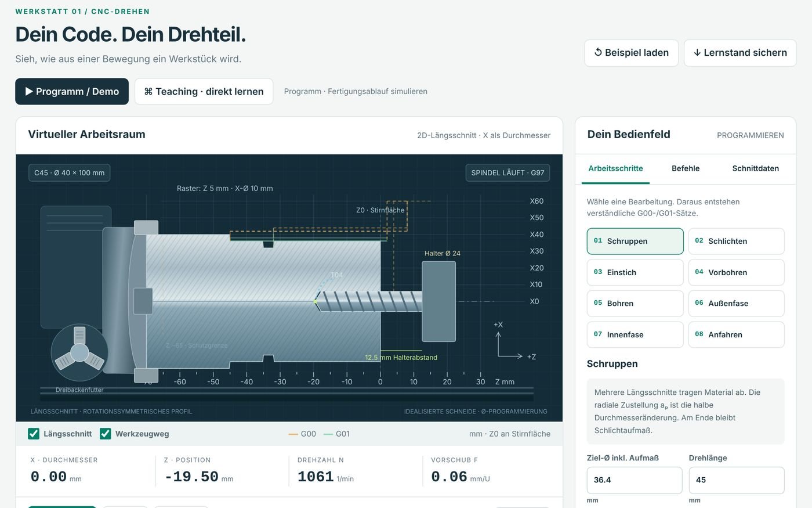Click the X Durchmesser value 0.00

pyautogui.click(x=49, y=477)
